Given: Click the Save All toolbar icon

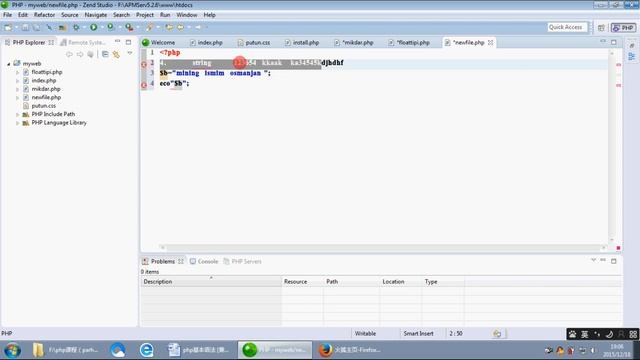Looking at the screenshot, I should [36, 27].
